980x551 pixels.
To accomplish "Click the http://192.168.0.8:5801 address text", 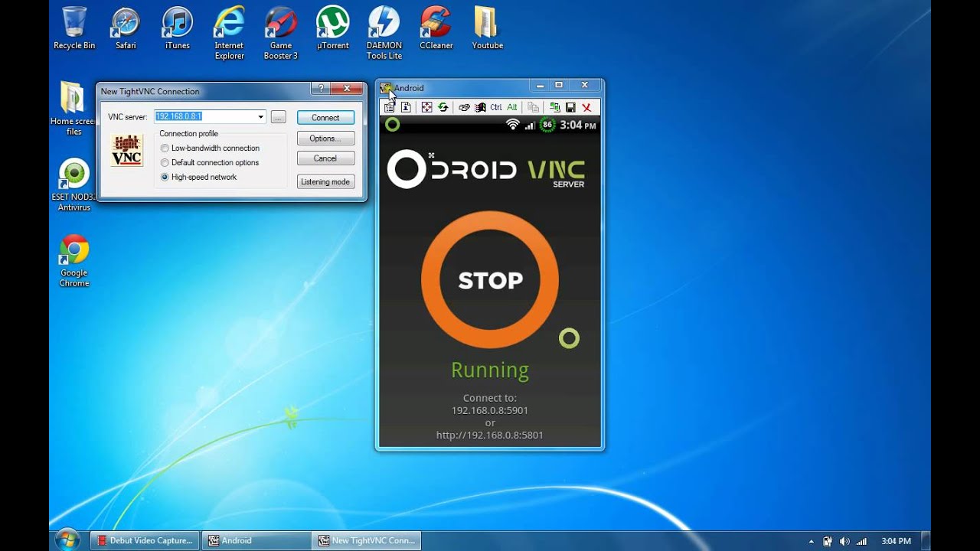I will tap(490, 435).
